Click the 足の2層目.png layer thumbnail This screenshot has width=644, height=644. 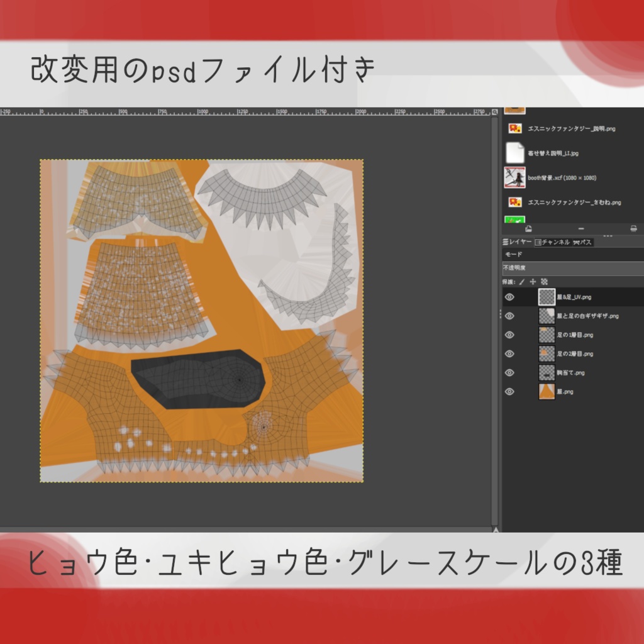click(547, 353)
